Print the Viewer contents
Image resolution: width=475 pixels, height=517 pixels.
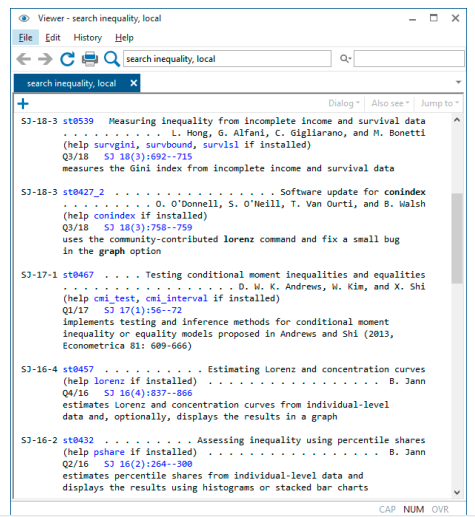coord(90,59)
